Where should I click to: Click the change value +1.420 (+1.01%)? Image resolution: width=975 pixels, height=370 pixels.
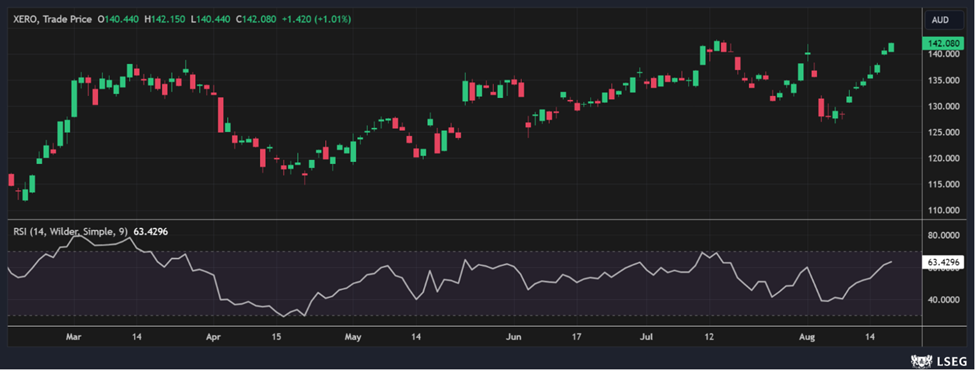(317, 20)
